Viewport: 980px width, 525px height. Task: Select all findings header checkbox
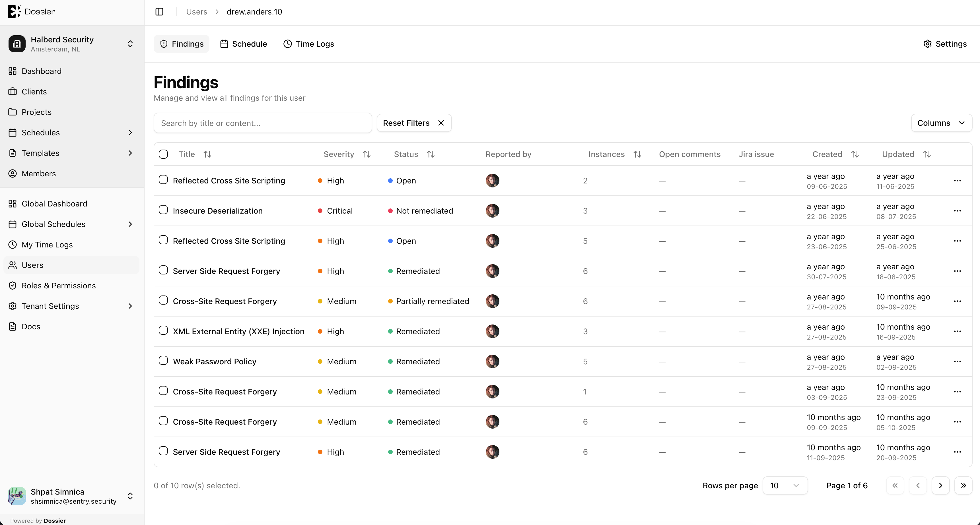pyautogui.click(x=163, y=154)
